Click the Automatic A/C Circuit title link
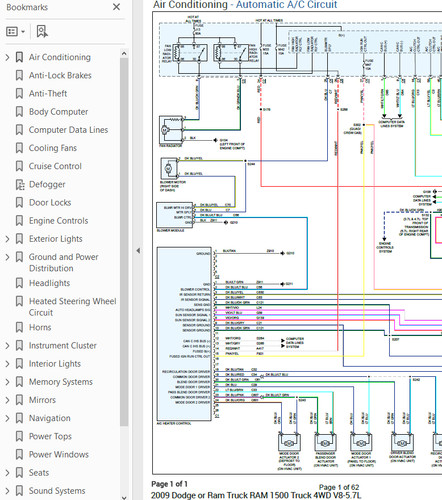Viewport: 442px width, 500px height. pos(287,5)
